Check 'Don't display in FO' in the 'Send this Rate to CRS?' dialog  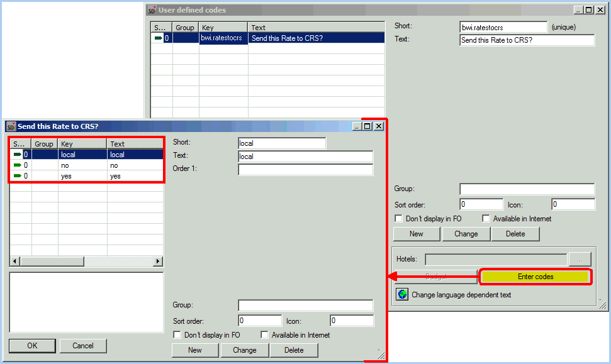click(x=177, y=335)
